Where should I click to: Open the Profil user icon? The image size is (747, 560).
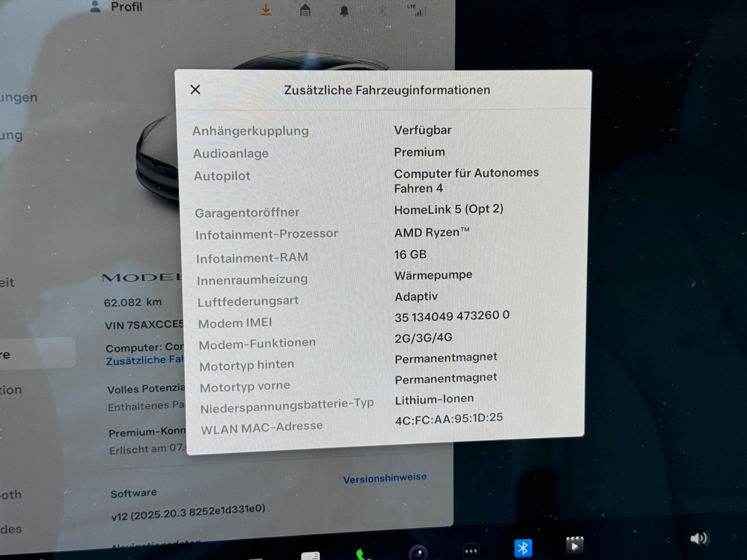95,7
